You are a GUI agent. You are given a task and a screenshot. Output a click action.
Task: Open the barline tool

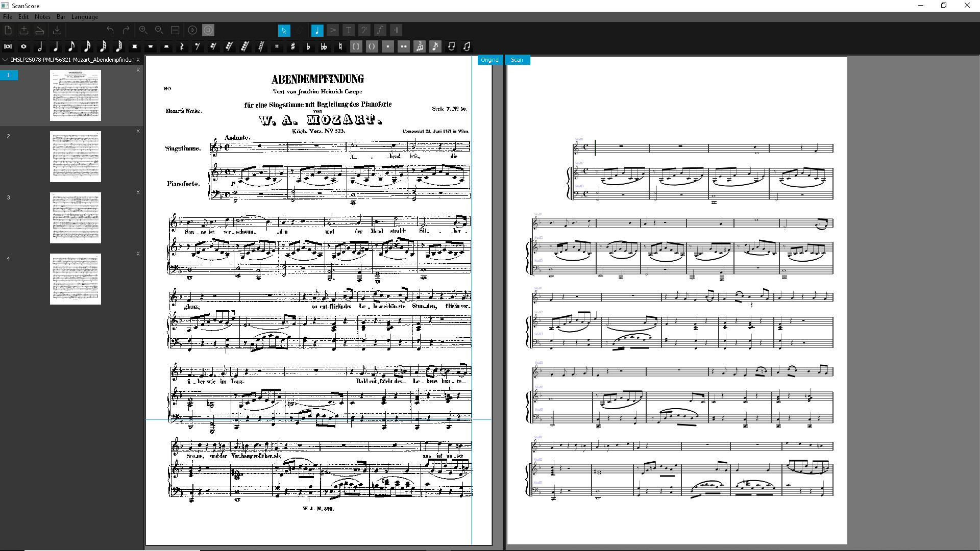[396, 31]
